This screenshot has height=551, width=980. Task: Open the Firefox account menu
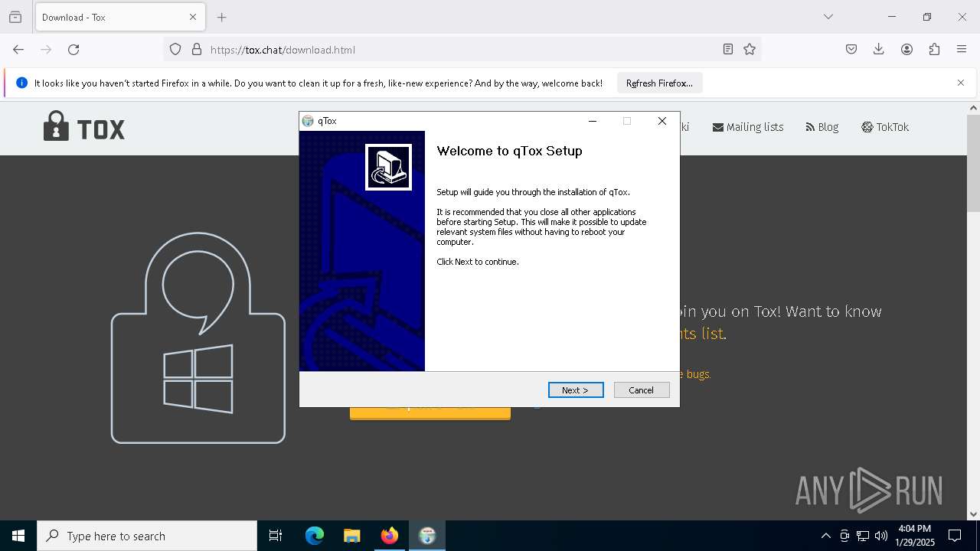click(x=906, y=50)
